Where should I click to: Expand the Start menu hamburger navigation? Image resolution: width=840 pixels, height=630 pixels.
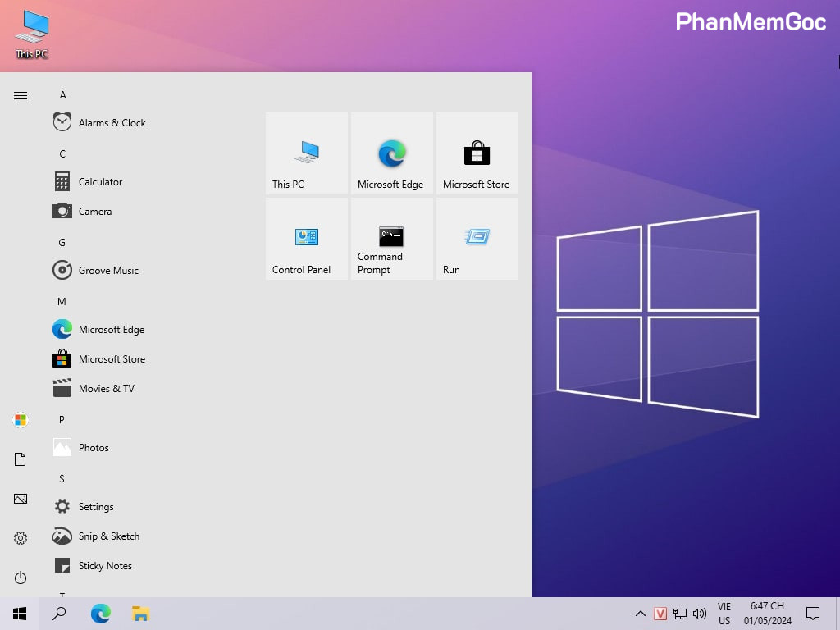pos(21,95)
